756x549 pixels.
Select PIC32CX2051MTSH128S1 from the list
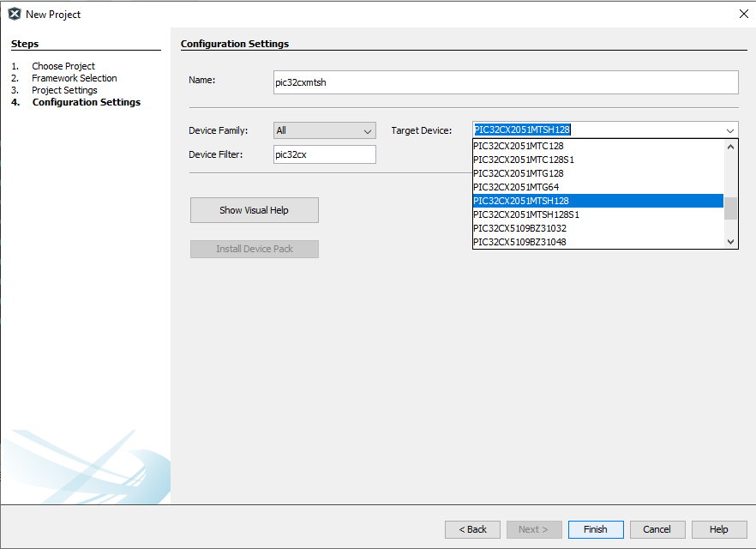(598, 214)
